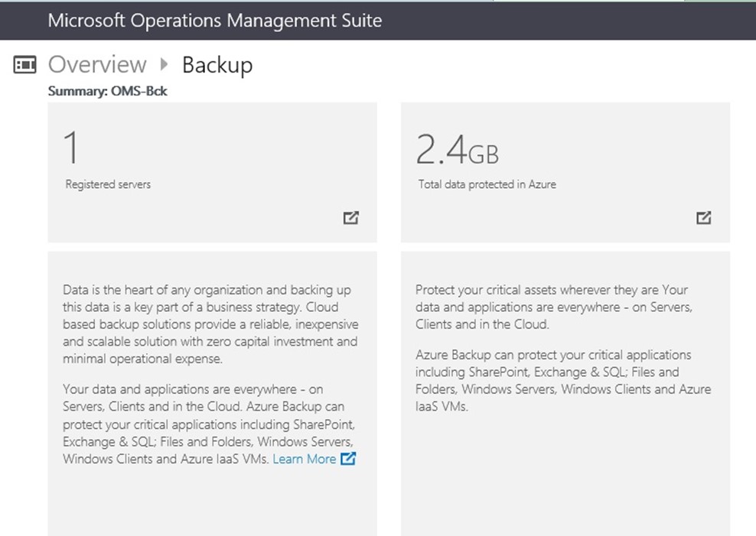756x536 pixels.
Task: Click the Backup breadcrumb title
Action: (217, 66)
